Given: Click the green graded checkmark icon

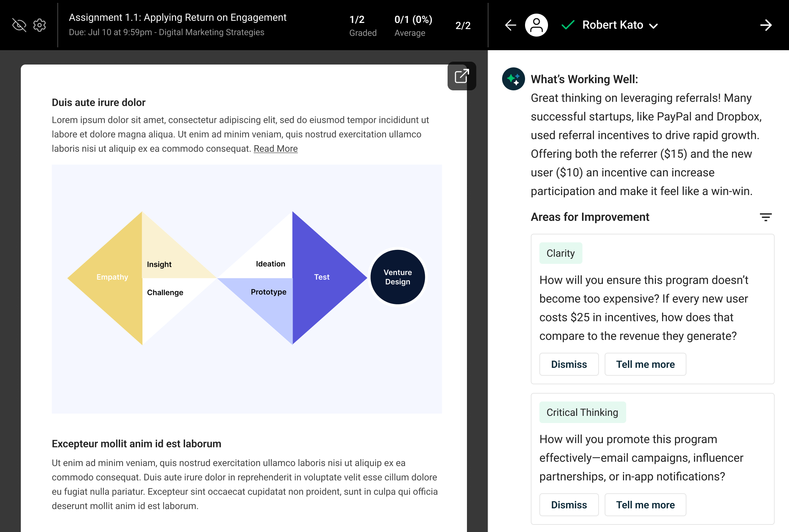Looking at the screenshot, I should (568, 25).
